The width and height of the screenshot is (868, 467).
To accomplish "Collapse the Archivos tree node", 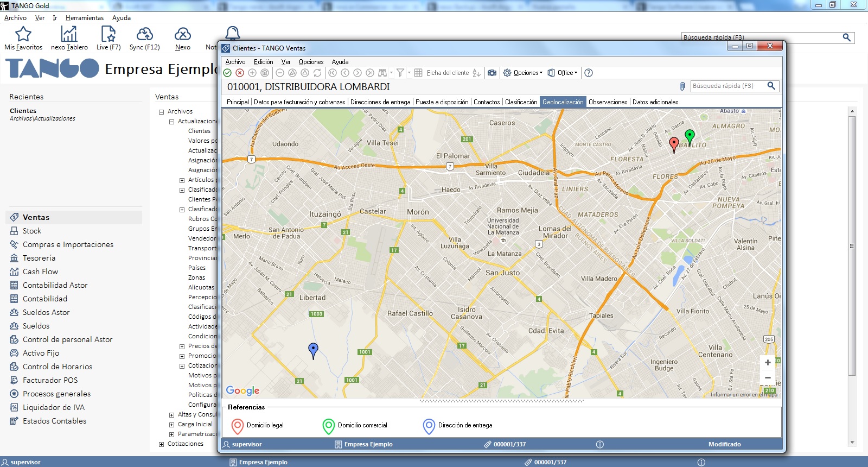I will click(x=161, y=112).
